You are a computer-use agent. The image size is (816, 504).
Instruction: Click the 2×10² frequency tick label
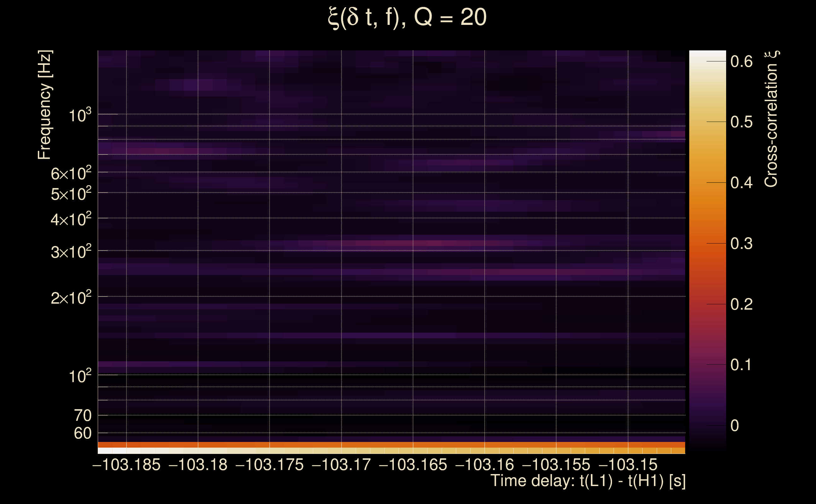tap(71, 298)
